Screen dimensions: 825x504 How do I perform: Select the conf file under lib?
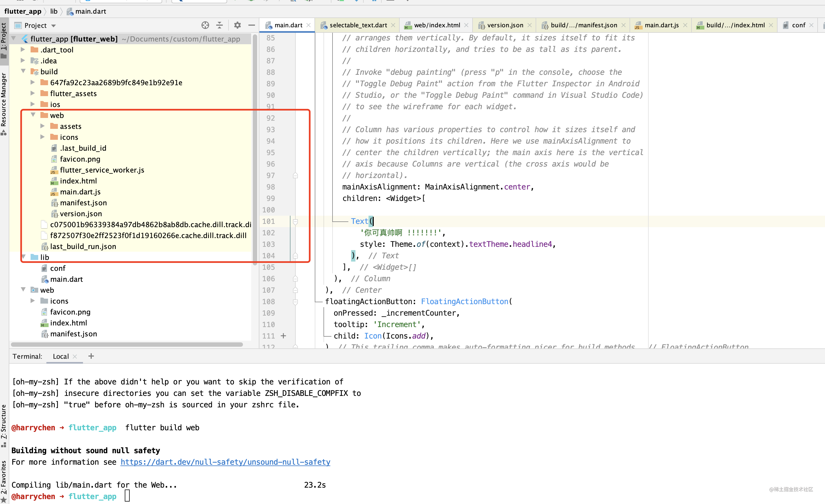[58, 268]
